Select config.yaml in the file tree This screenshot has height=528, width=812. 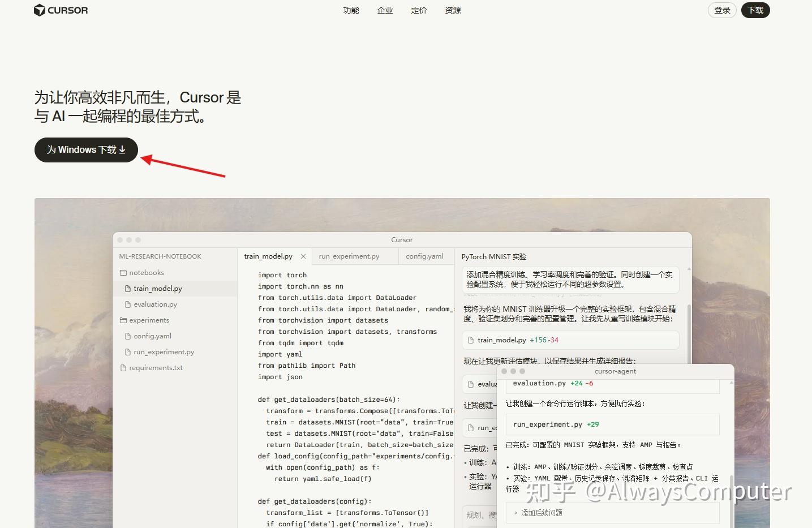(175, 336)
